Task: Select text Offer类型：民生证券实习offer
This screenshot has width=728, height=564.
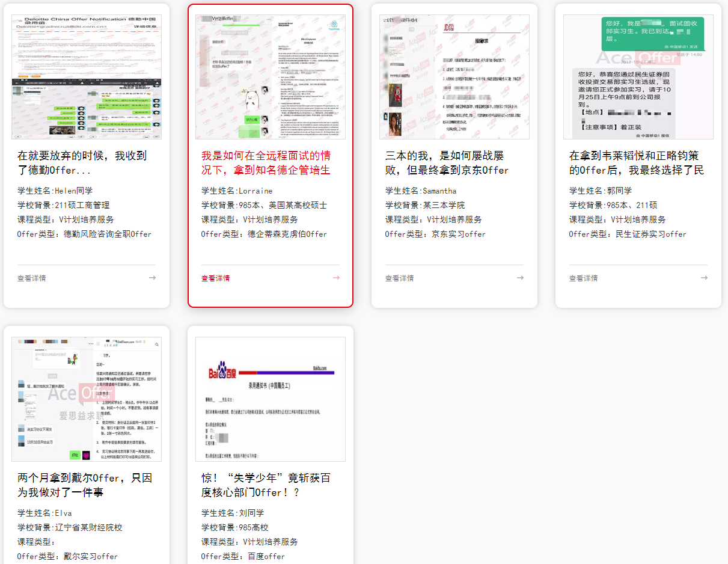Action: (628, 234)
